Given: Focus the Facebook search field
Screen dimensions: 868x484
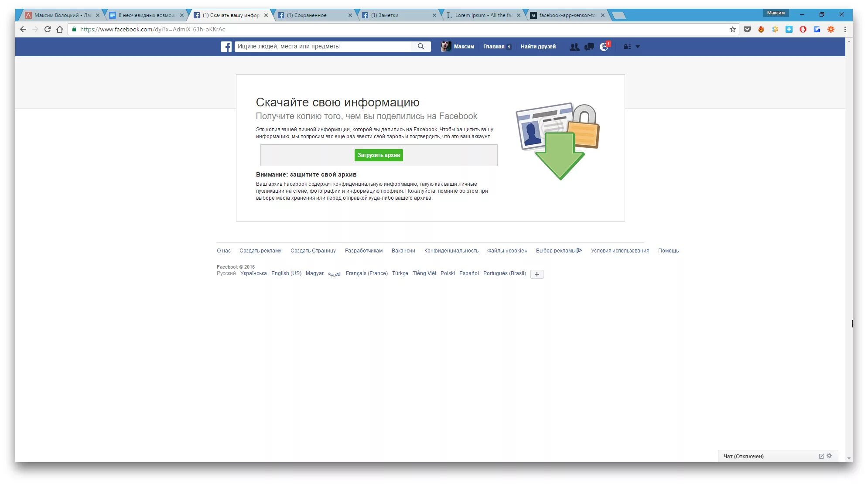Looking at the screenshot, I should coord(323,46).
